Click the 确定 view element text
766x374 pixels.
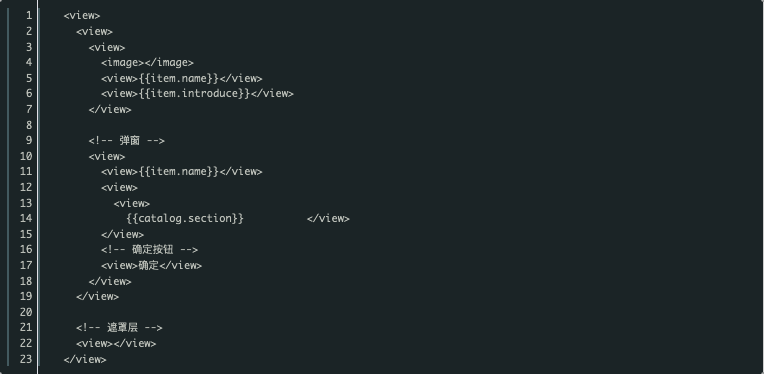point(151,265)
